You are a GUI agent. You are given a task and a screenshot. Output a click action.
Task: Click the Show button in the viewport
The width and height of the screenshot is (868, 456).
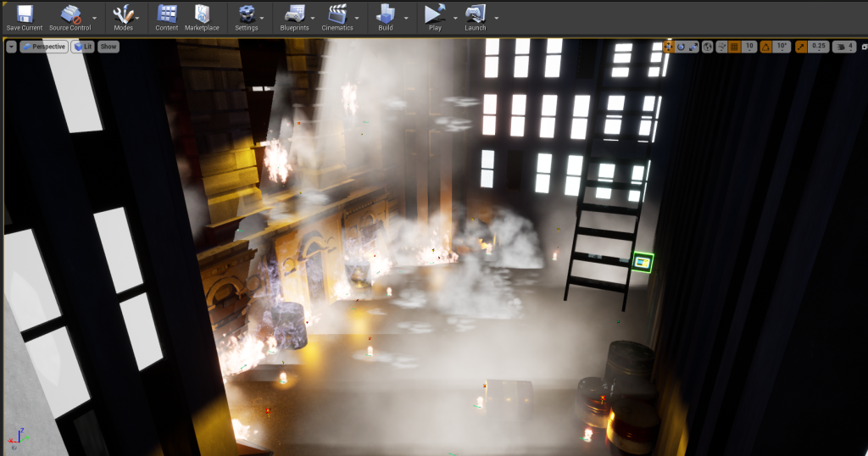coord(108,47)
